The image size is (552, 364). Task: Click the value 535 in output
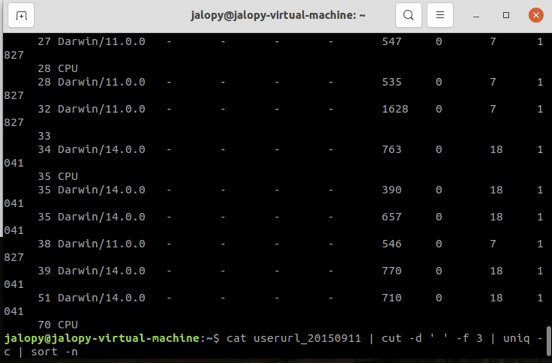pos(391,82)
